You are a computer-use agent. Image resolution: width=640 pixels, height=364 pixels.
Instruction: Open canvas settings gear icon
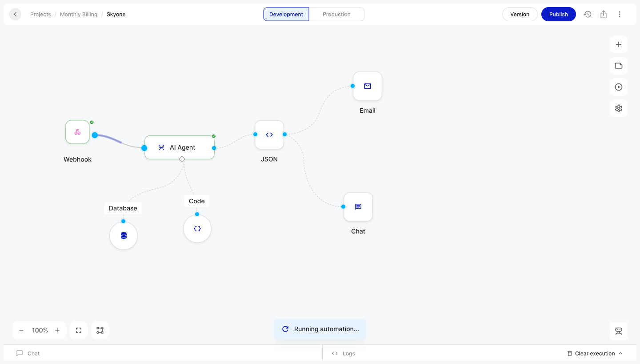click(x=618, y=108)
